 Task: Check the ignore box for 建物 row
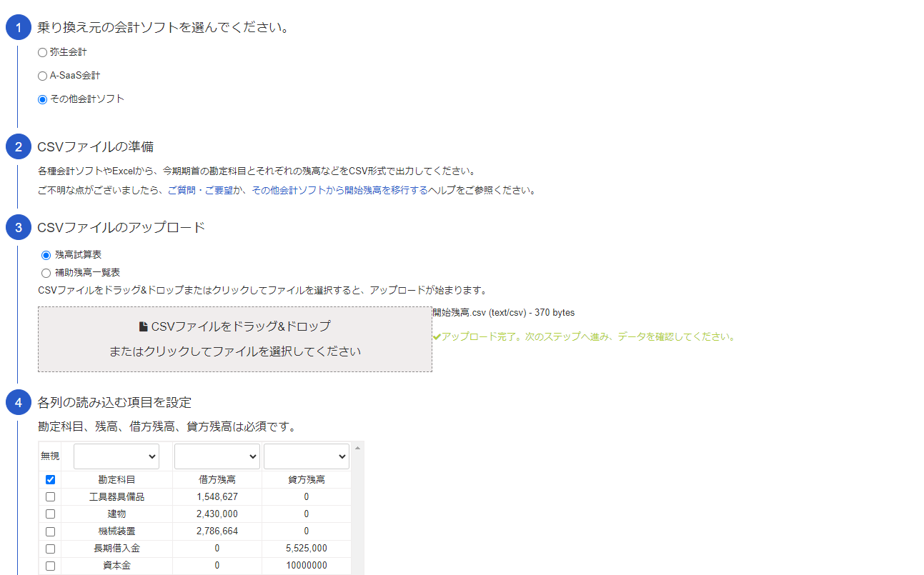point(50,514)
